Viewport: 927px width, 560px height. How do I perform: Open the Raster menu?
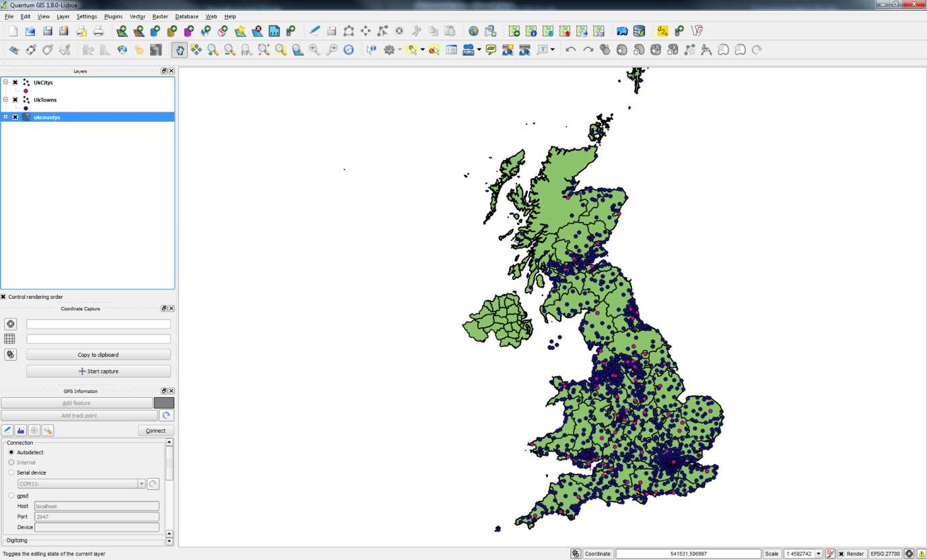160,16
